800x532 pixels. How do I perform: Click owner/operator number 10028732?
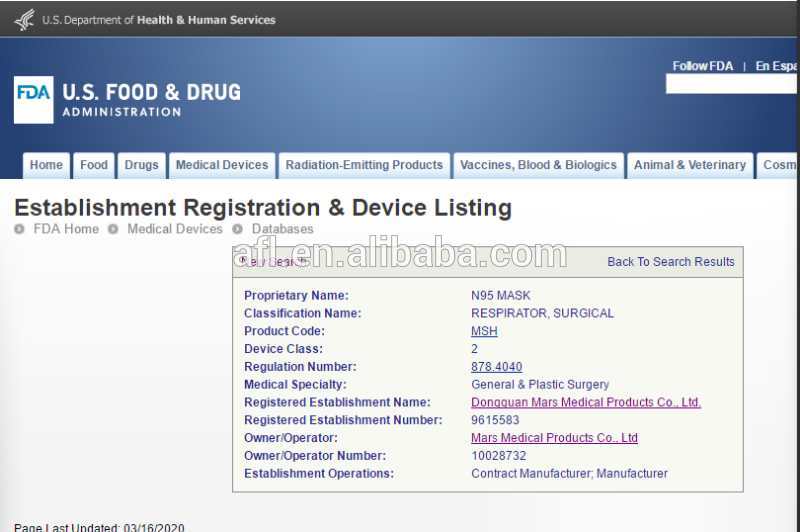coord(498,456)
